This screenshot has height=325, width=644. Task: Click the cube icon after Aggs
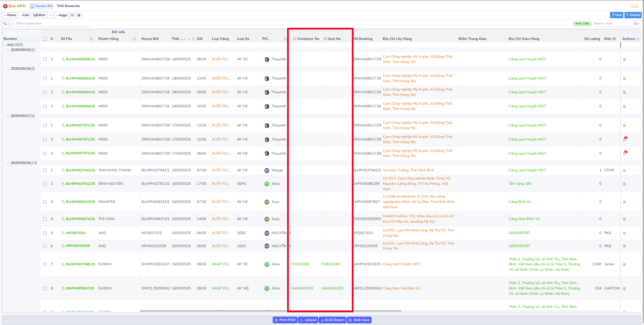[79, 15]
